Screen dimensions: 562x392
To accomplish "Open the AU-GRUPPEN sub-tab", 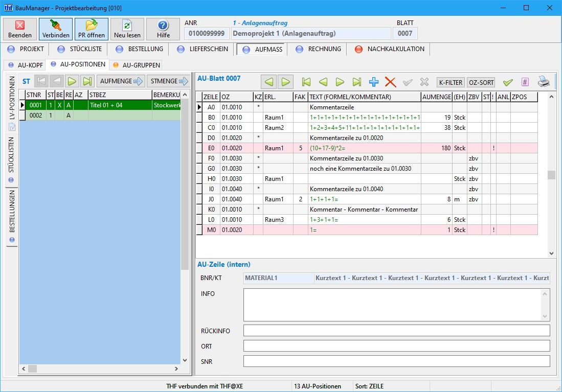I will pos(137,65).
